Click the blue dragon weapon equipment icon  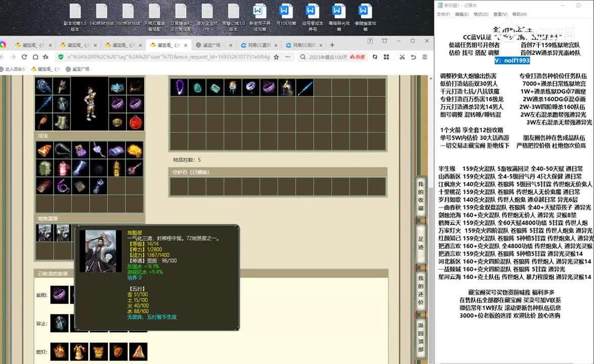click(x=44, y=86)
